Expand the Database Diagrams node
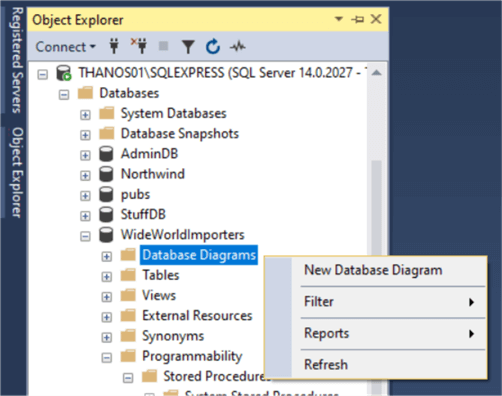The width and height of the screenshot is (502, 396). point(107,257)
